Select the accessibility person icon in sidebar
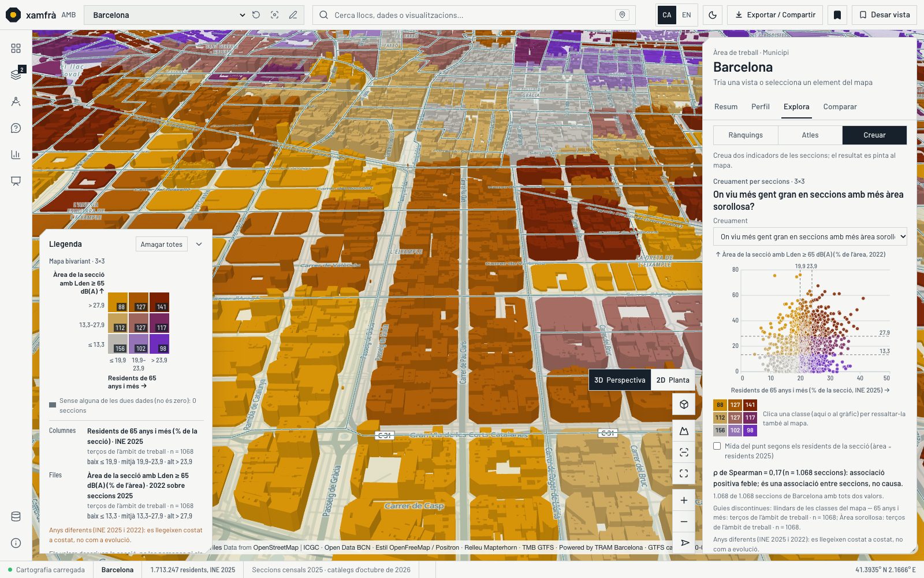 16,102
